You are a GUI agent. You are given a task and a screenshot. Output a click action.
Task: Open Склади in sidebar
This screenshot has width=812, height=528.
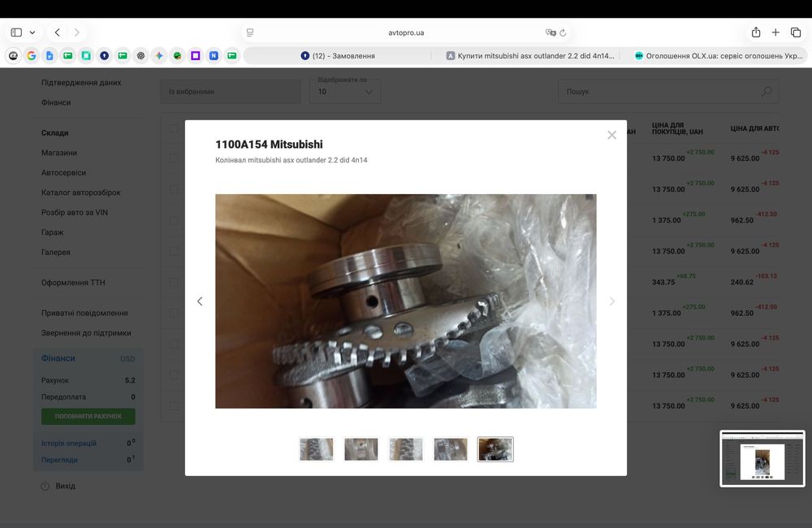click(55, 132)
